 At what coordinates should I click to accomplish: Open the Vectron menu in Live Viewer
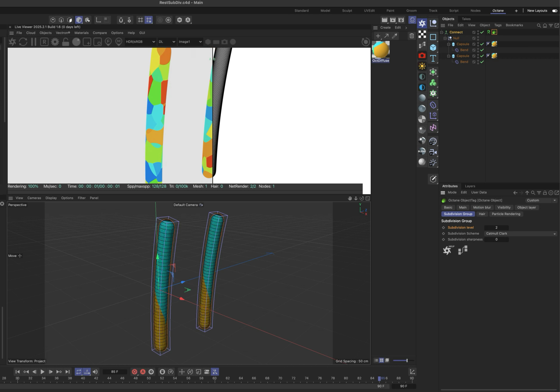tap(63, 33)
